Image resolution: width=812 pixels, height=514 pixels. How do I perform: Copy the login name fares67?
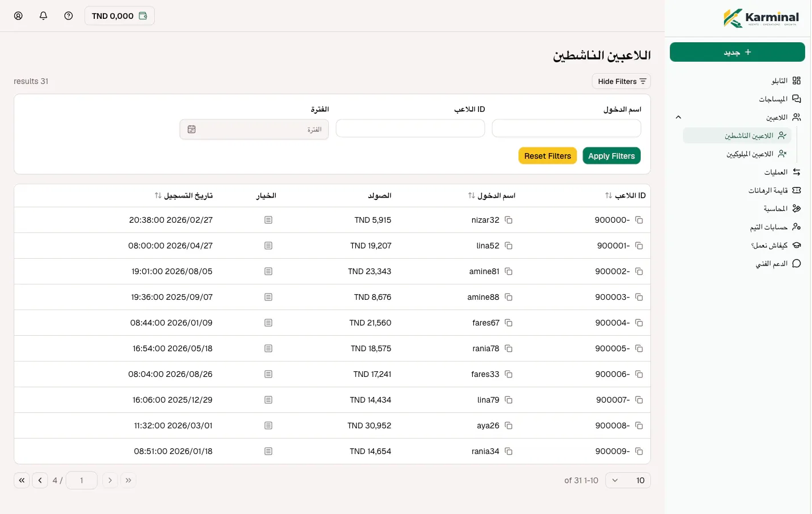click(x=508, y=323)
